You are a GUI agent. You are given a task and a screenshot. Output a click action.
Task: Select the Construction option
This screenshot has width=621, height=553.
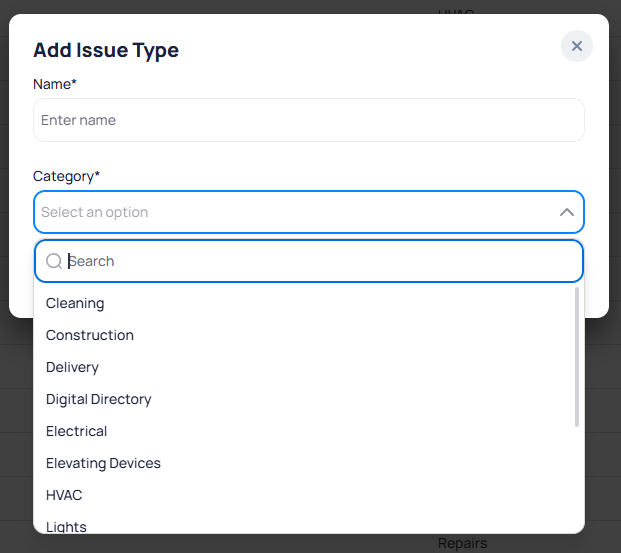click(90, 335)
